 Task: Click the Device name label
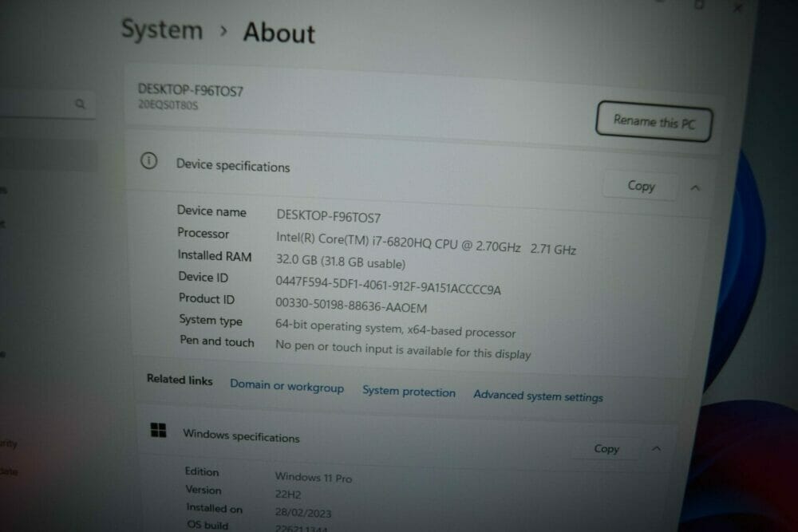pos(211,211)
